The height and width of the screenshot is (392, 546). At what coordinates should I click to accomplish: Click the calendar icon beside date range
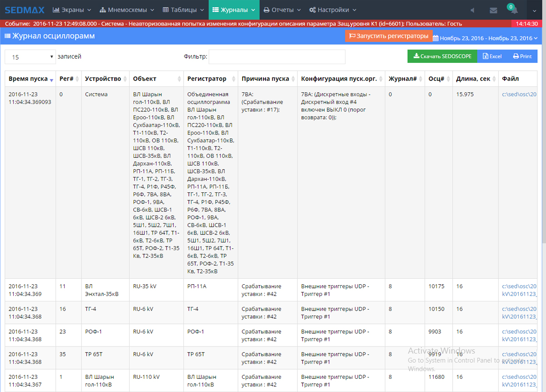point(435,38)
